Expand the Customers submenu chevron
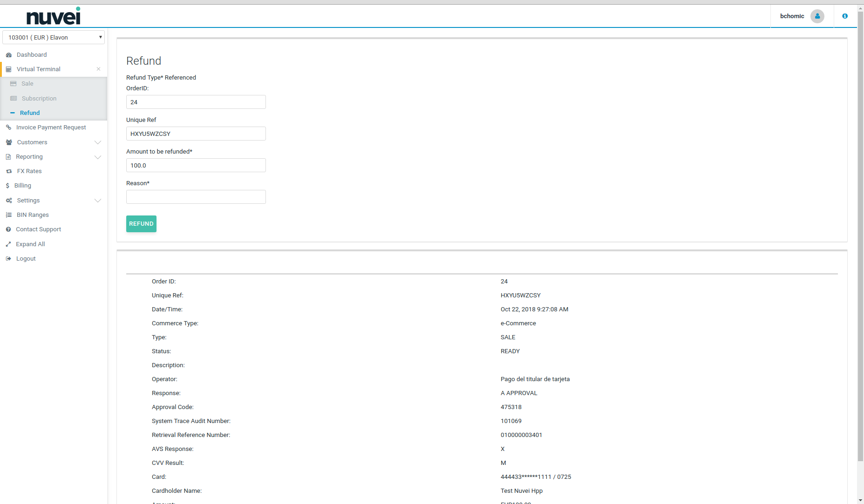The image size is (864, 504). pos(98,142)
